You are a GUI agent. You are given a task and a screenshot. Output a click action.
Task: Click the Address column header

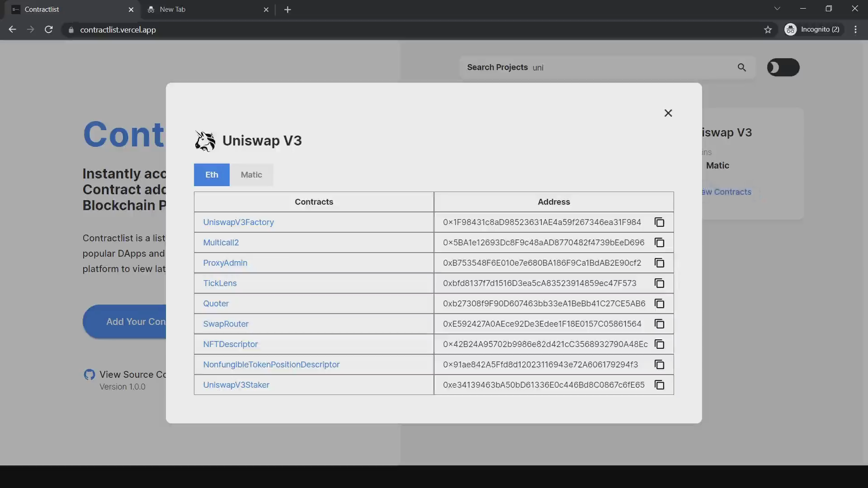(x=554, y=202)
